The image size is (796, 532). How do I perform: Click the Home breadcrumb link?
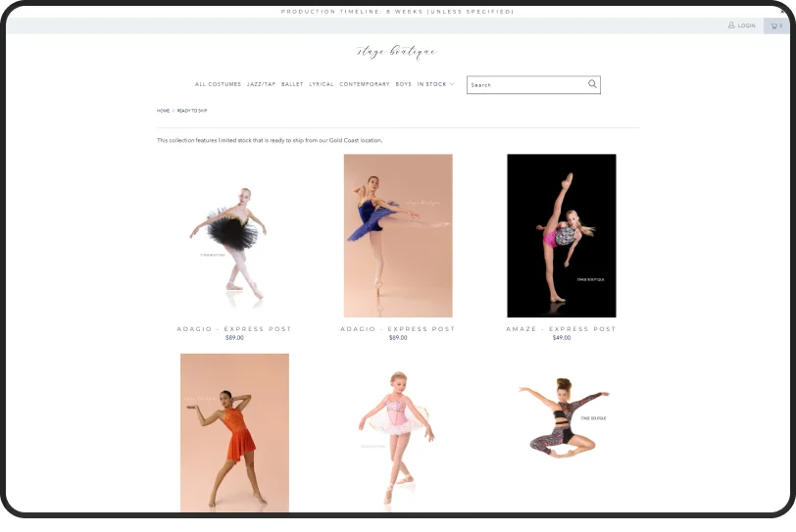coord(163,111)
